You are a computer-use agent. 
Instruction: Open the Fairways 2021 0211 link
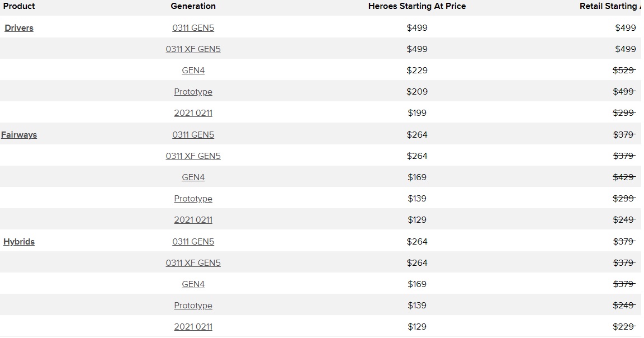pyautogui.click(x=193, y=220)
